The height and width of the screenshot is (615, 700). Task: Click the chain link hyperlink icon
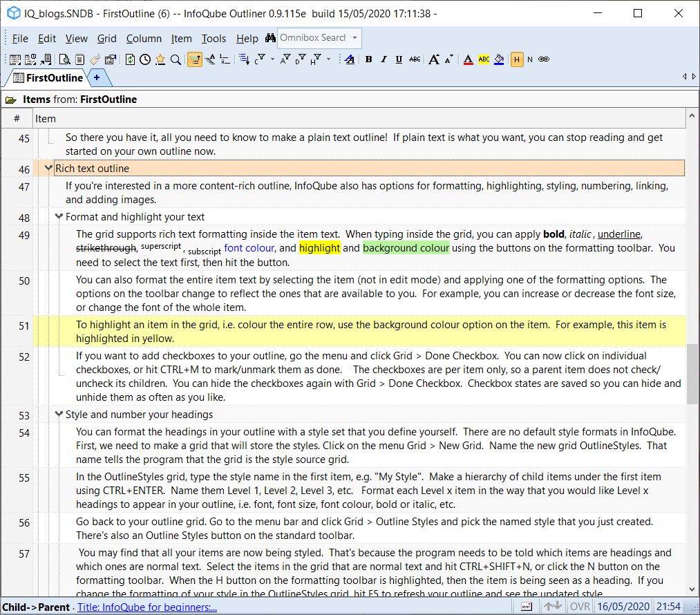(544, 59)
